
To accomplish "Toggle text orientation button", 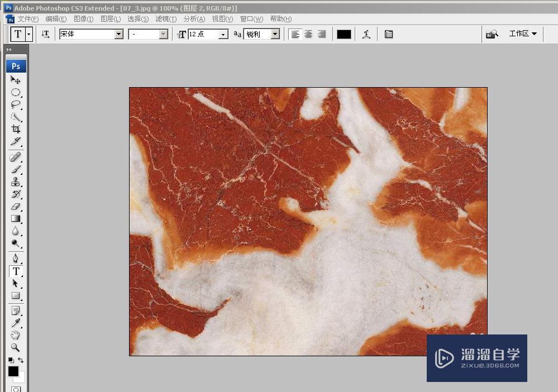I will 46,34.
